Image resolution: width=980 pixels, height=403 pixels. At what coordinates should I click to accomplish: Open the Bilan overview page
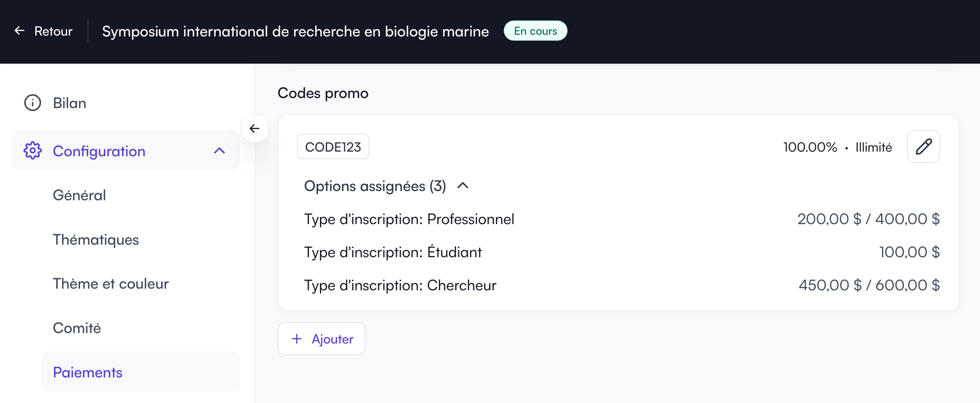tap(69, 102)
